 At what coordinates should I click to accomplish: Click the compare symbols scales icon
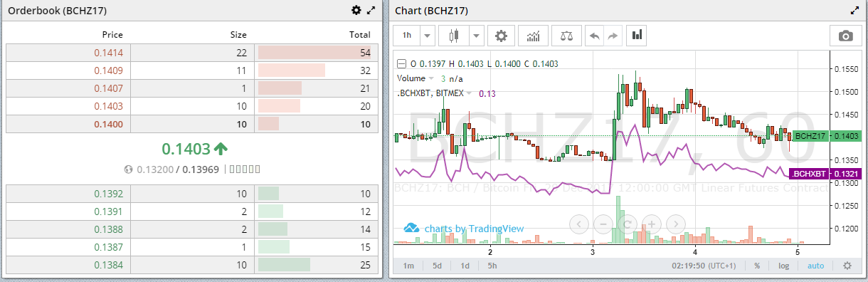tap(566, 35)
